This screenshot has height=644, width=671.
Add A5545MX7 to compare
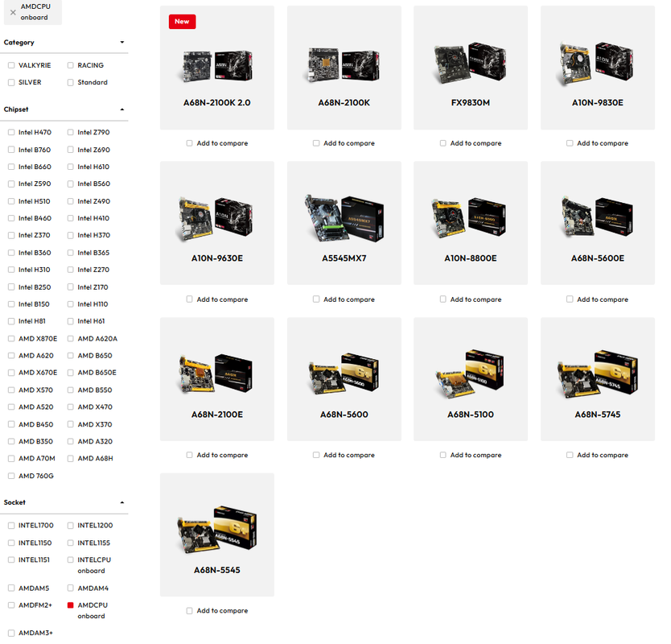tap(316, 299)
